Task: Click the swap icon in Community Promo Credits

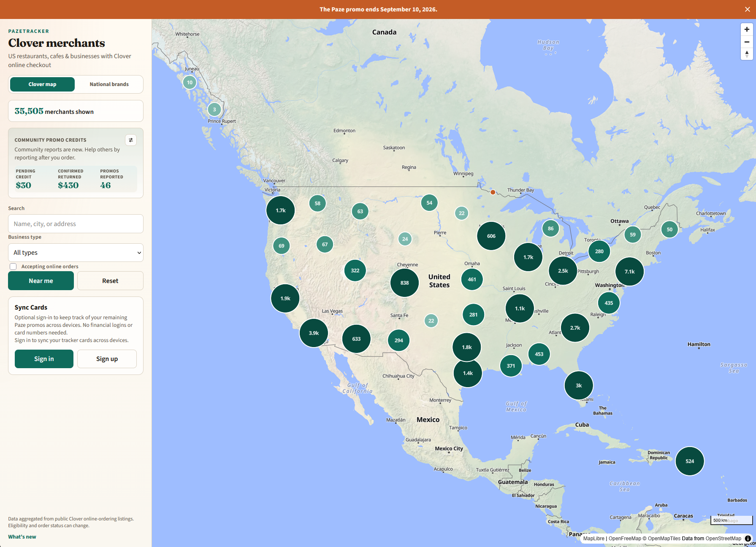Action: click(x=131, y=140)
